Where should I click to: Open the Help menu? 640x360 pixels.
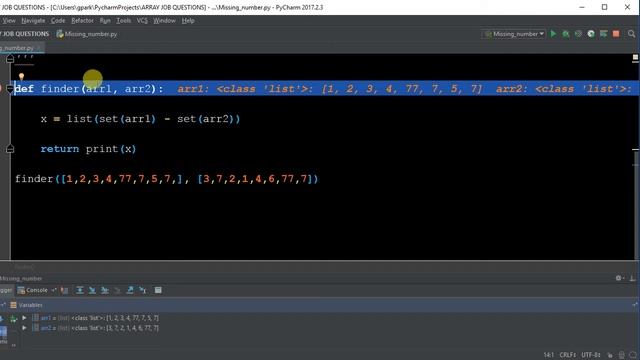pyautogui.click(x=188, y=20)
